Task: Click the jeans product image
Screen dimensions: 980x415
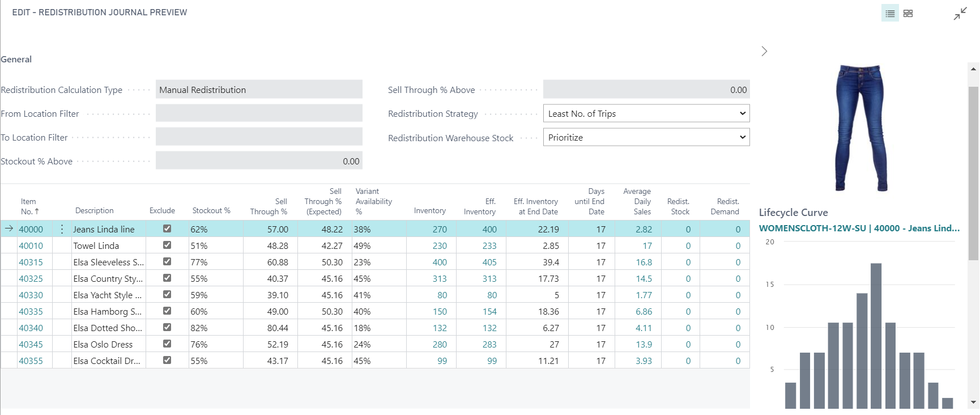Action: click(861, 128)
